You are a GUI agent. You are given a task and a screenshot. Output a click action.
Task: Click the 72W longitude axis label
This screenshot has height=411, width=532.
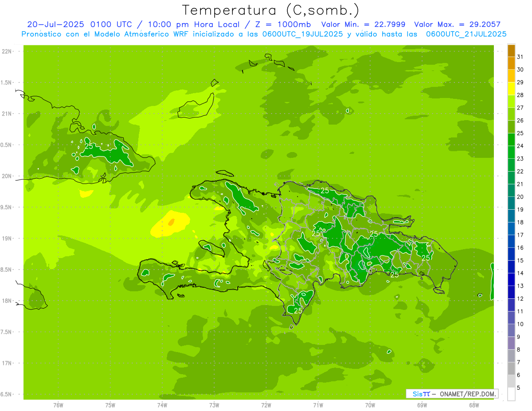coord(266,405)
